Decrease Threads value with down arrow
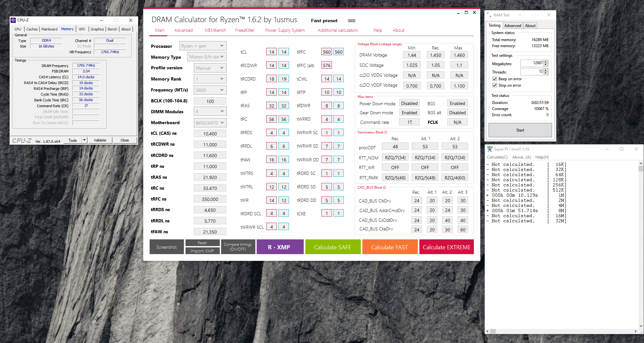The height and width of the screenshot is (343, 644). 546,73
